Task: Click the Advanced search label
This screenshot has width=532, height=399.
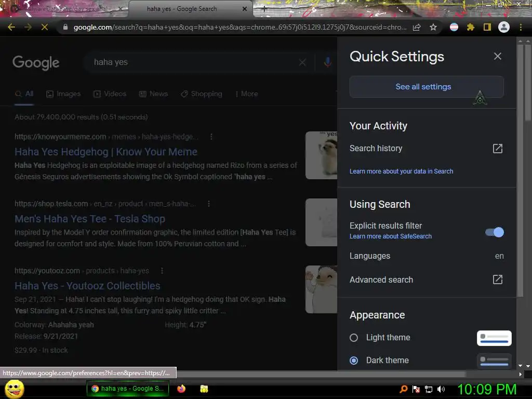Action: [x=381, y=280]
